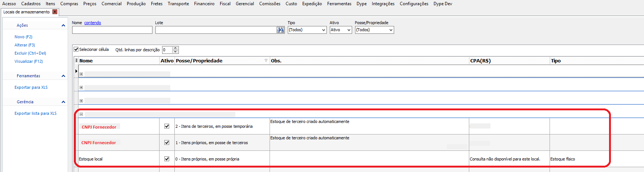Open the Transporte menu
This screenshot has width=644, height=172.
click(178, 4)
